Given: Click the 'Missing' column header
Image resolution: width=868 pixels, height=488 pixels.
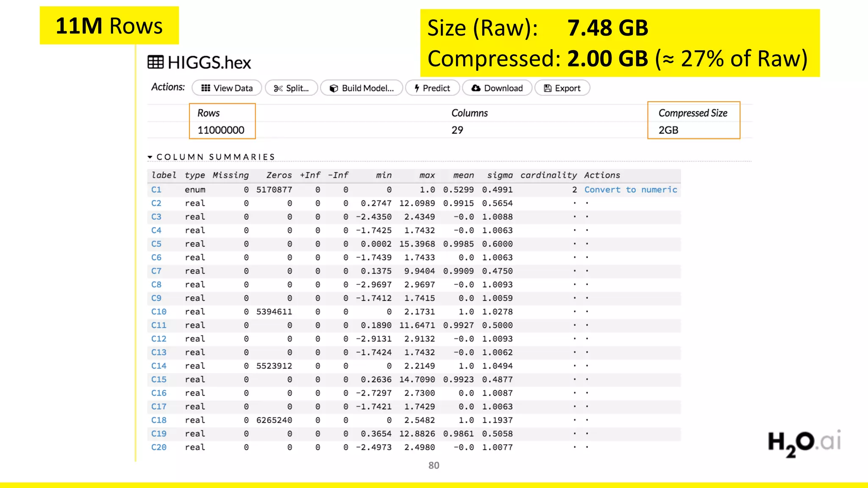Looking at the screenshot, I should pyautogui.click(x=231, y=175).
